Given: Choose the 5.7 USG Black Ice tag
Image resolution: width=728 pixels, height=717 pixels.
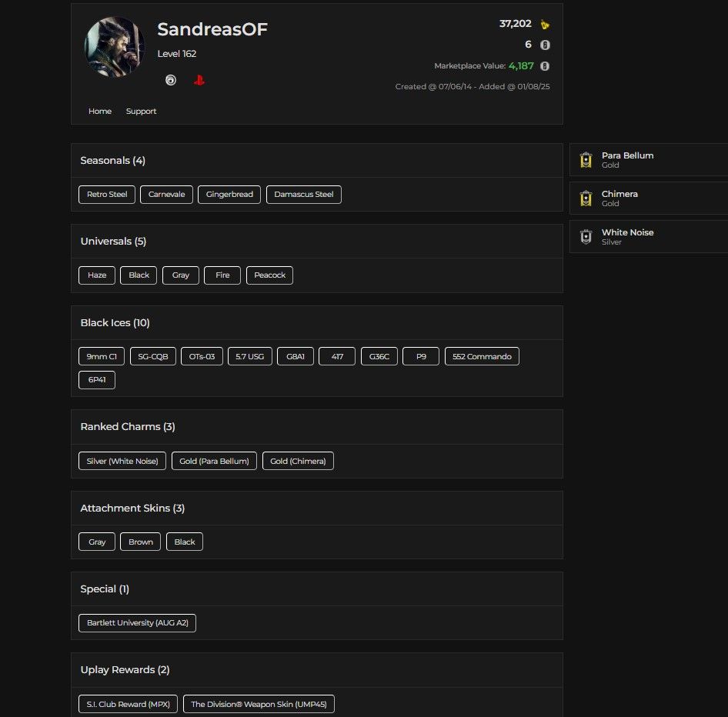Looking at the screenshot, I should click(250, 356).
